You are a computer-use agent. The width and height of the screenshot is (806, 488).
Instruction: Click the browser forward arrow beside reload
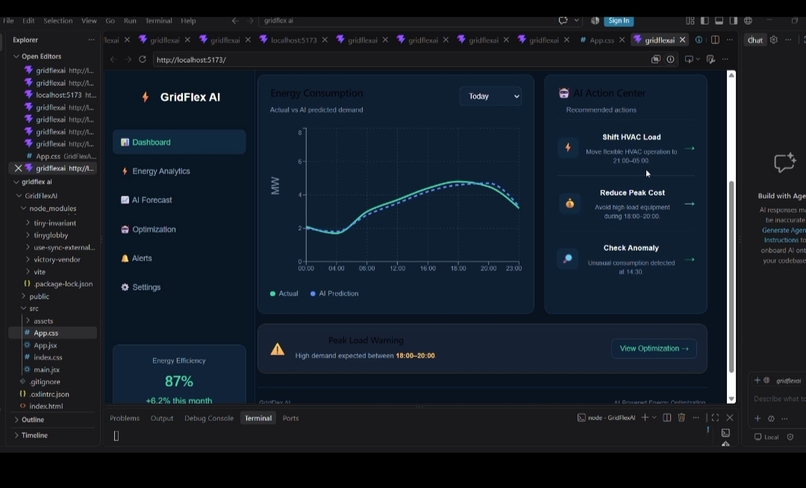(x=128, y=60)
